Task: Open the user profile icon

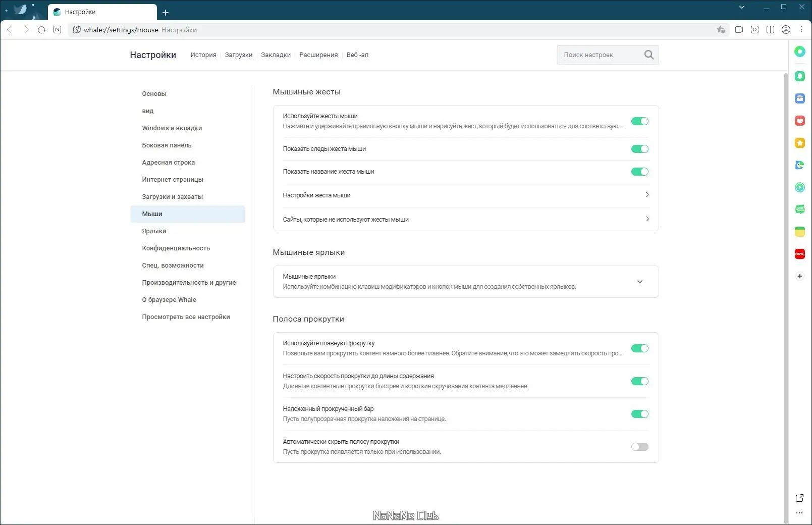Action: click(x=786, y=30)
